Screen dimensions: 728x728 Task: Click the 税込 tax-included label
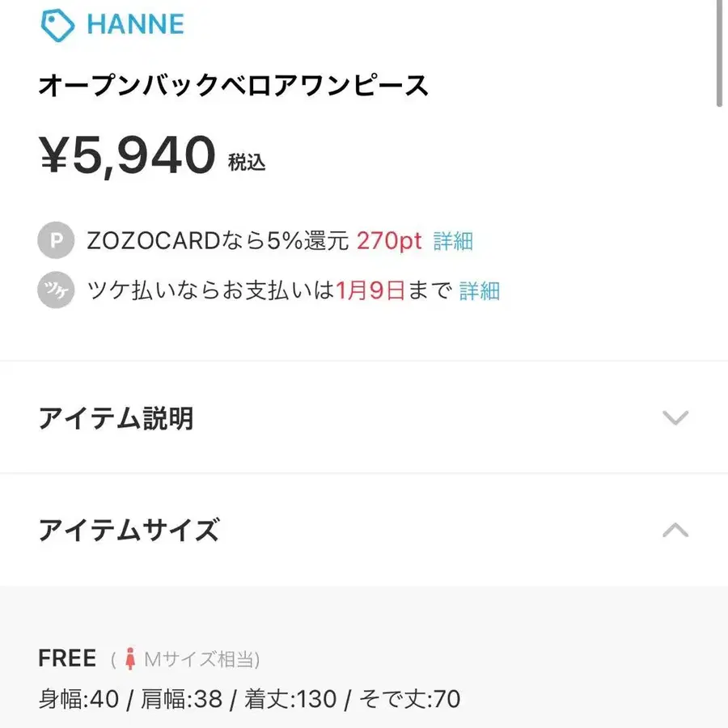pos(248,162)
